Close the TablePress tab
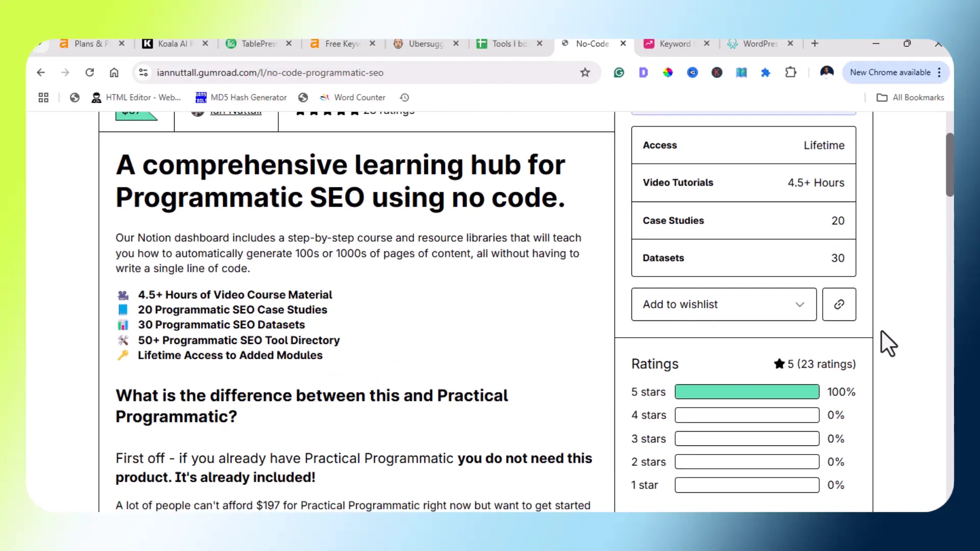 289,43
